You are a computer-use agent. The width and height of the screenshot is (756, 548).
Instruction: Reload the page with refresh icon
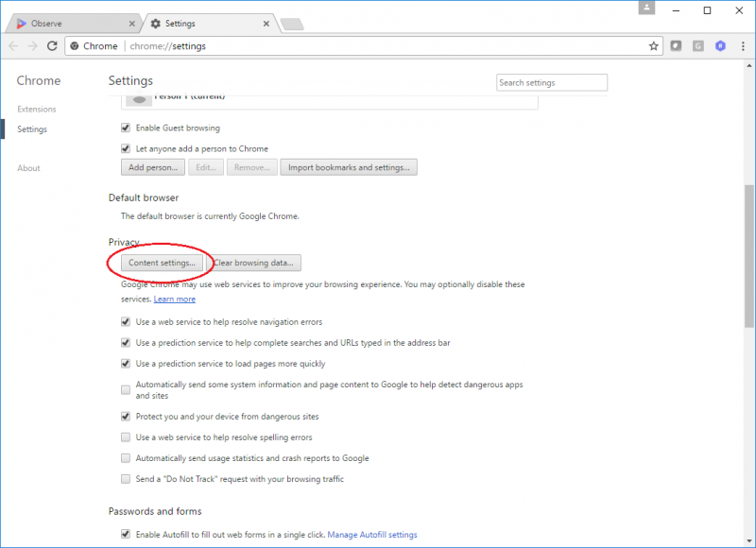pos(52,46)
